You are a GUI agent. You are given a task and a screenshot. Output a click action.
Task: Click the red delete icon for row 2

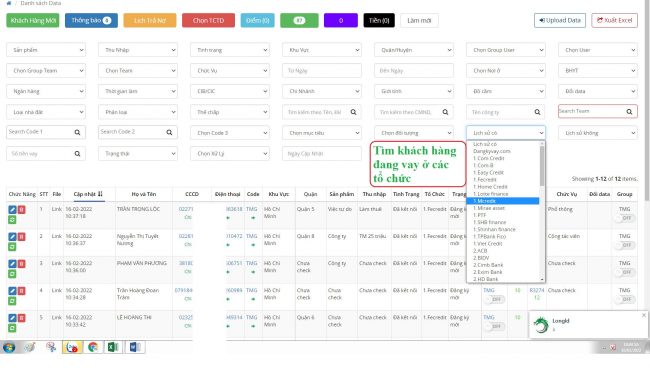click(x=21, y=237)
